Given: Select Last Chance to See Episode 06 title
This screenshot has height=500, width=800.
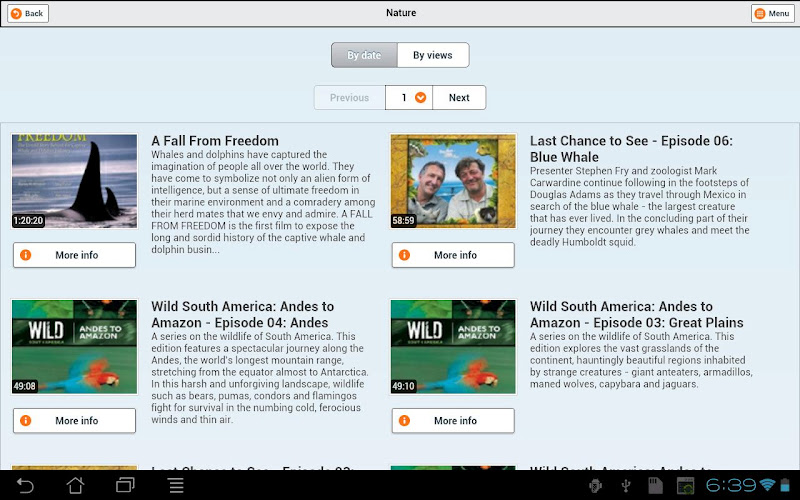Looking at the screenshot, I should click(x=631, y=149).
